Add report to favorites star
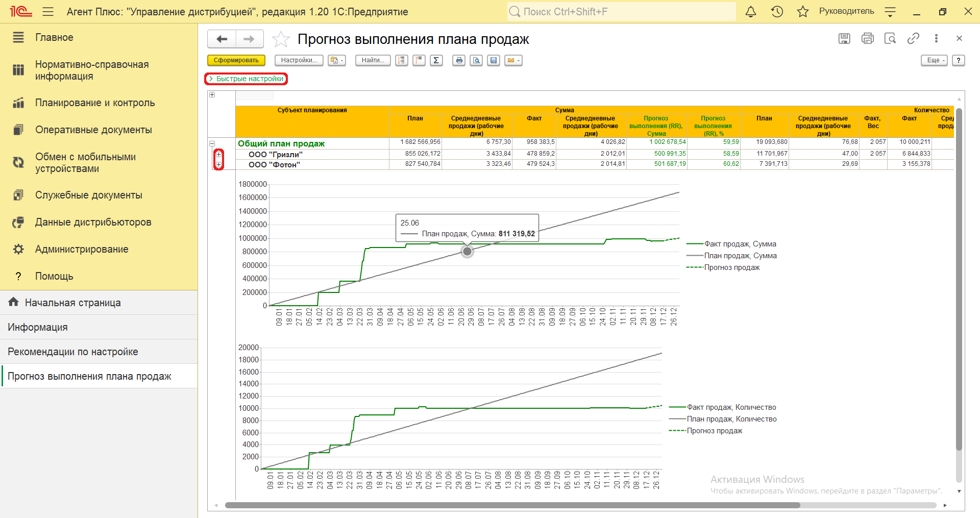The width and height of the screenshot is (980, 518). click(x=281, y=39)
